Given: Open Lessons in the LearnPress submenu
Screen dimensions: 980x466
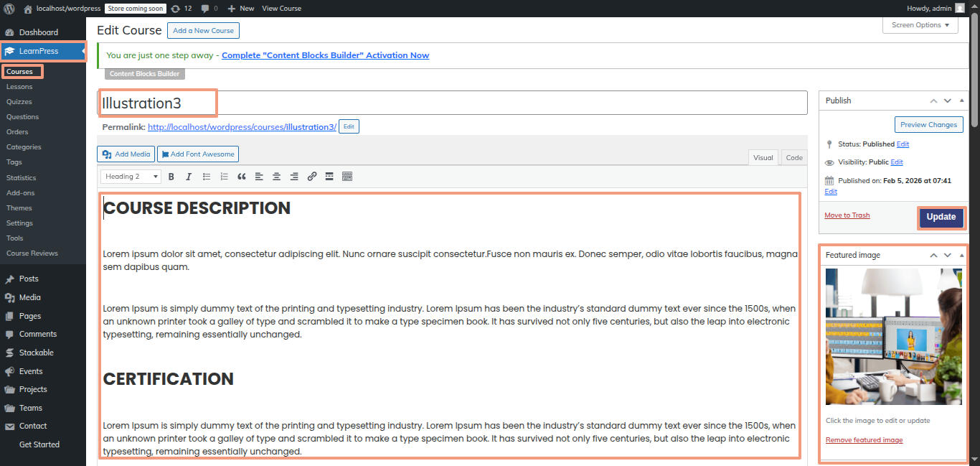Looking at the screenshot, I should click(x=19, y=87).
